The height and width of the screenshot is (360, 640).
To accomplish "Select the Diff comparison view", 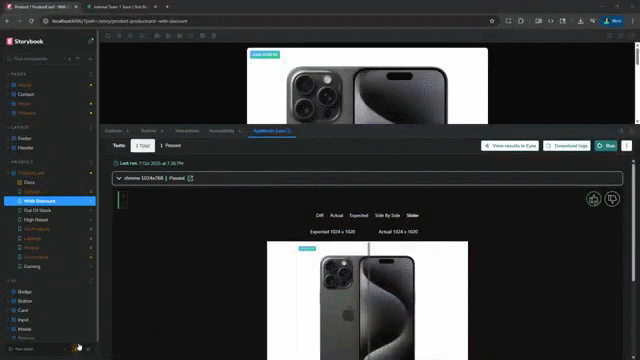I will (320, 216).
